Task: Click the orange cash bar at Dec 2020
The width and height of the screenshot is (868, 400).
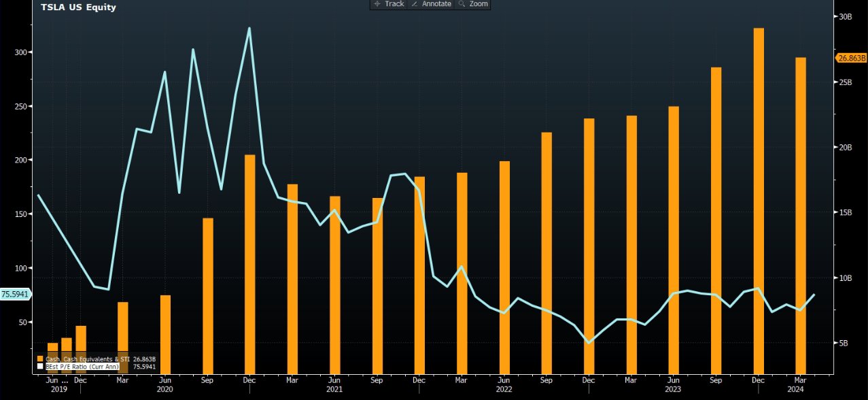Action: (249, 265)
